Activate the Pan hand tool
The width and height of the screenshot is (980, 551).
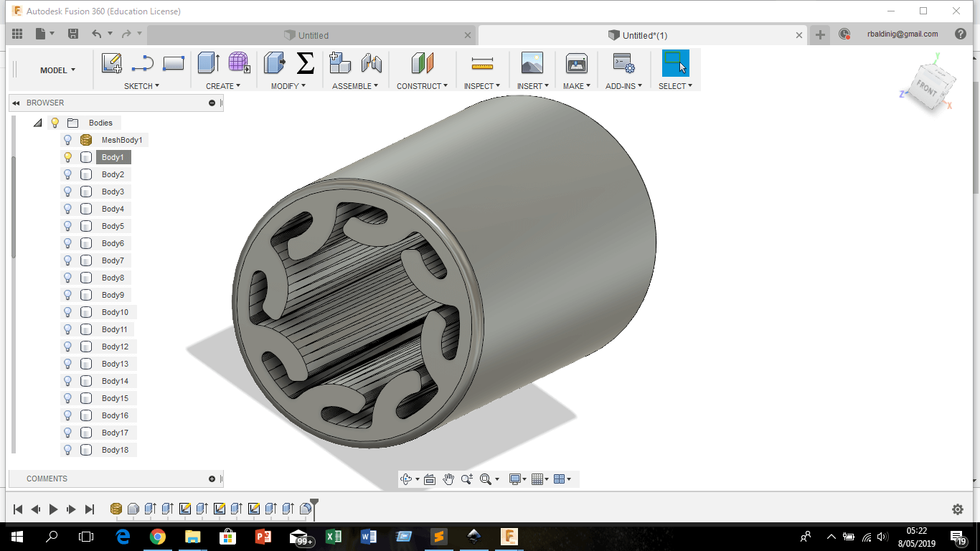point(448,479)
